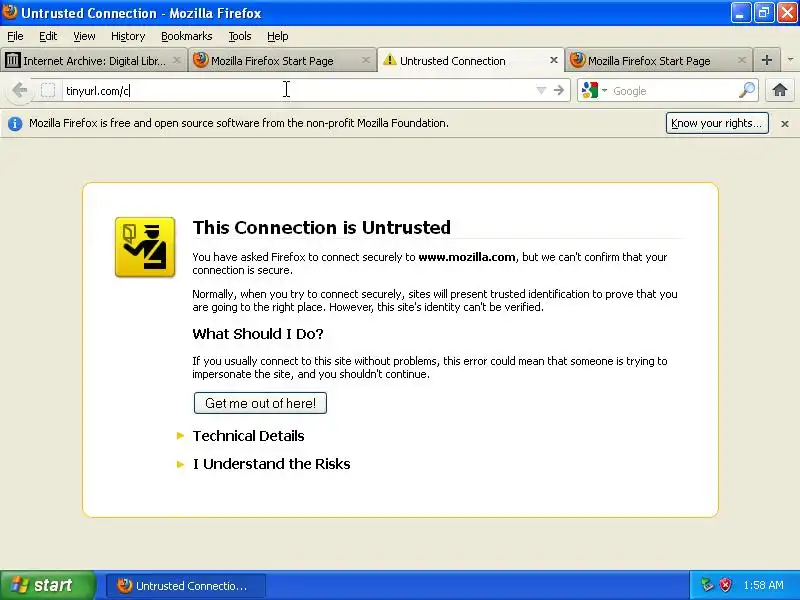The image size is (800, 600).
Task: Switch to the second tab Mozilla Firefox Start Page
Action: click(282, 60)
